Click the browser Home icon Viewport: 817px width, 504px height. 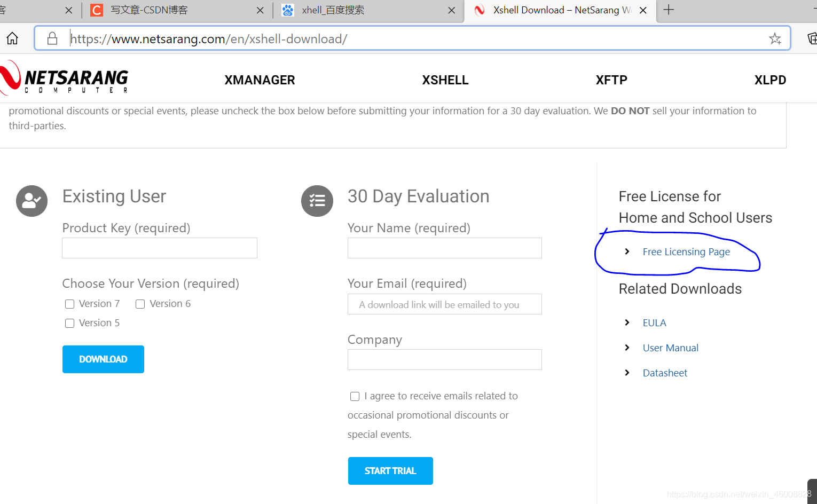(x=12, y=38)
